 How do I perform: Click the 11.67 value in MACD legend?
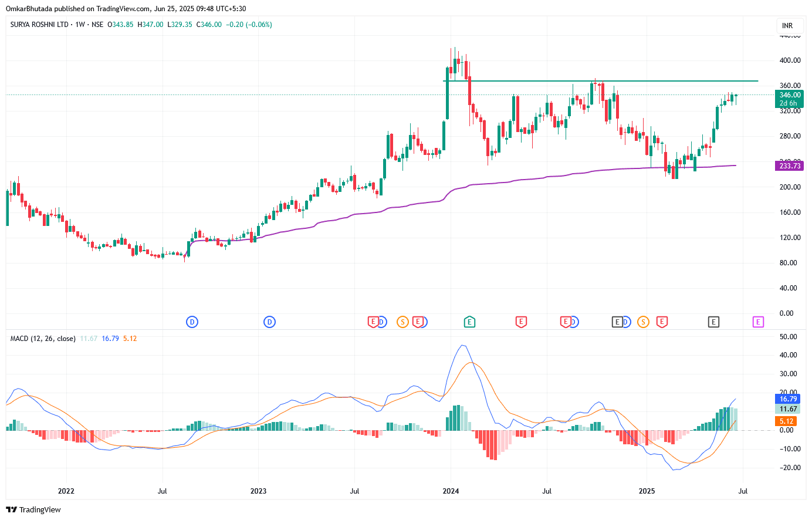point(89,339)
